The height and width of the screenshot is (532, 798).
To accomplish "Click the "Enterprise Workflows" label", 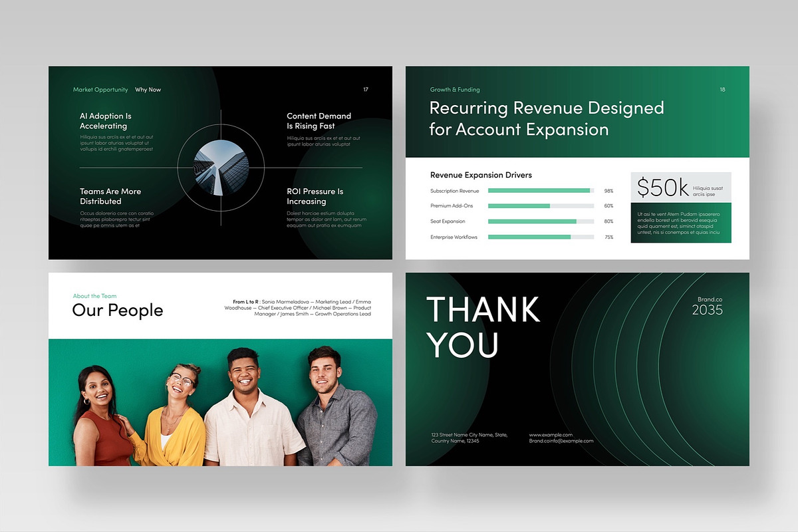I will tap(454, 237).
